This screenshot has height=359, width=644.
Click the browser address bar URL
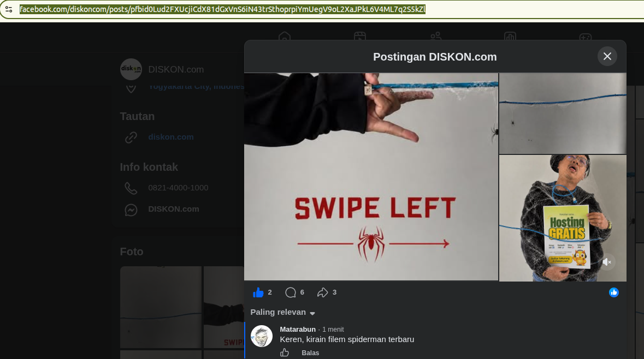(223, 9)
